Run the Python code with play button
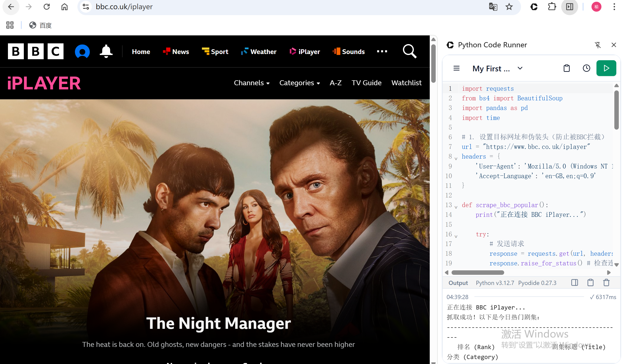 click(606, 68)
